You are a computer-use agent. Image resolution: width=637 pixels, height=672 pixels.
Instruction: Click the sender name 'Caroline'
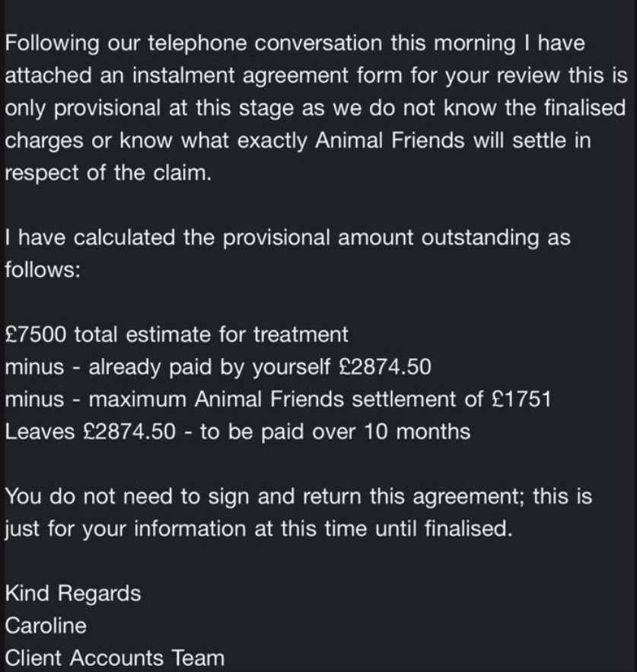click(46, 626)
